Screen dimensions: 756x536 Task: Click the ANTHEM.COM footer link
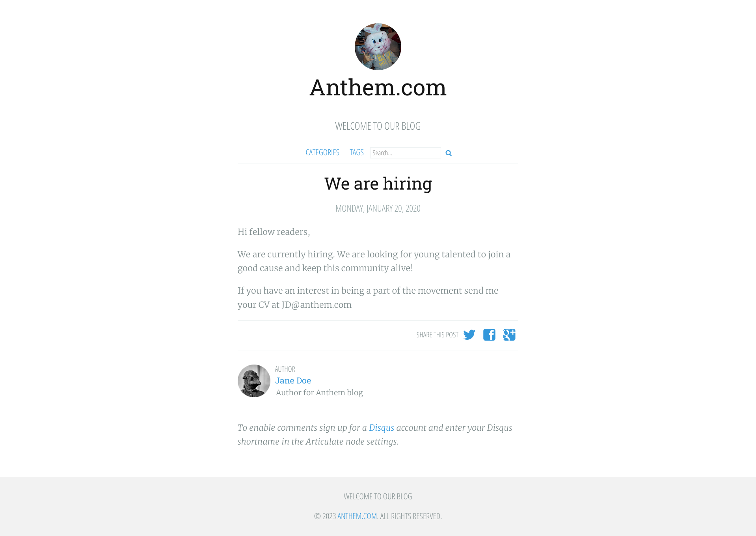pos(357,516)
